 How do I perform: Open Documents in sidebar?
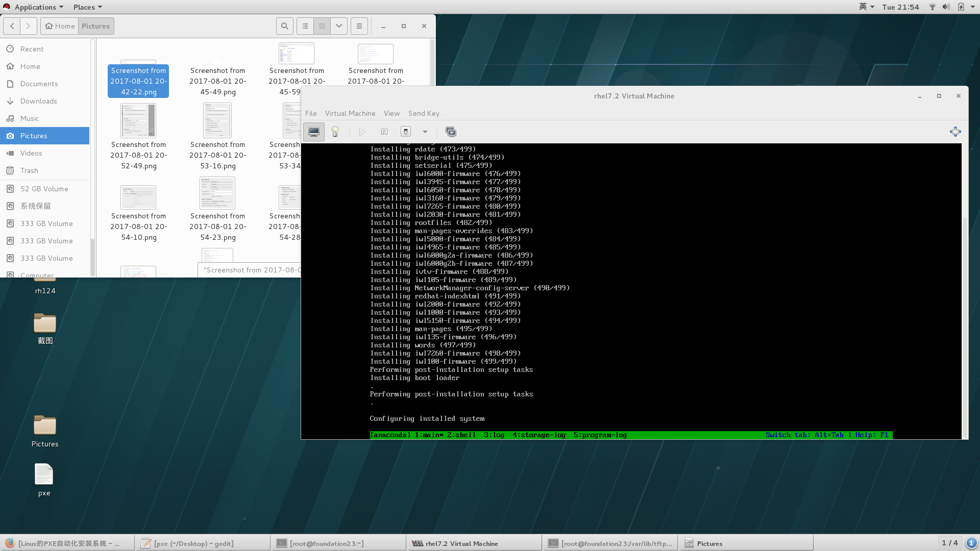[45, 84]
